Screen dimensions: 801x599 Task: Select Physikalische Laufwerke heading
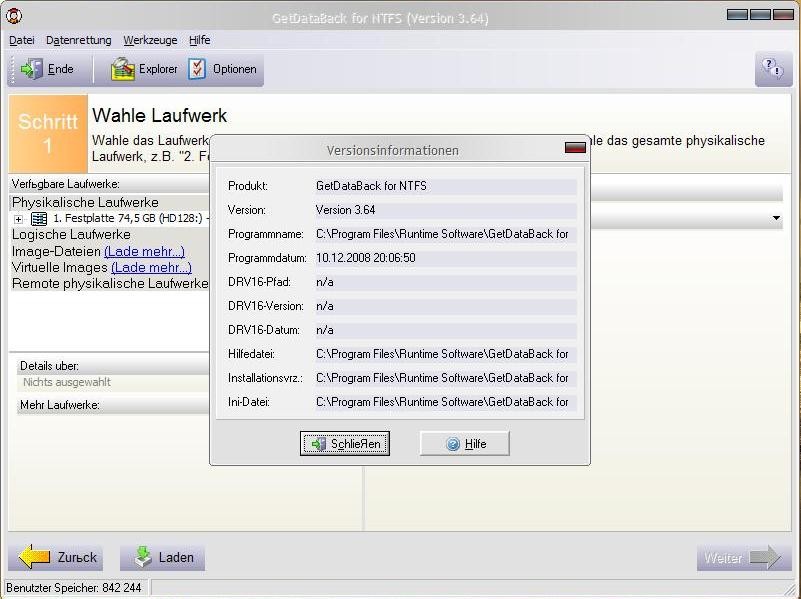pyautogui.click(x=85, y=202)
